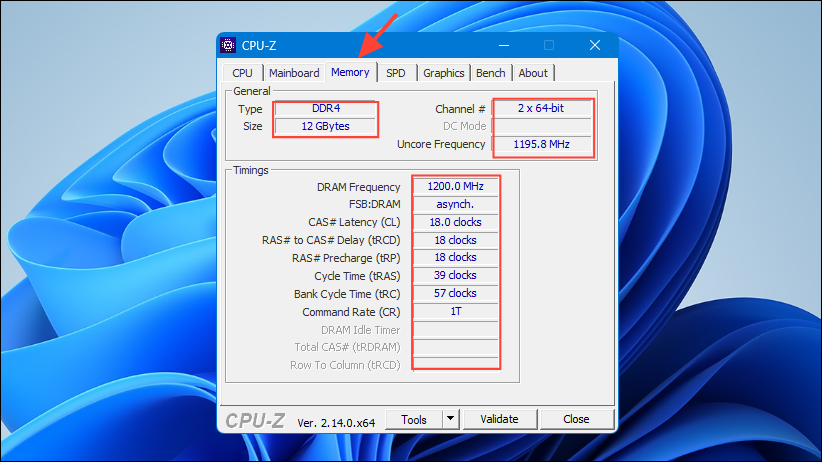This screenshot has height=462, width=822.
Task: Click the 2 x 64-bit channel field
Action: 541,109
